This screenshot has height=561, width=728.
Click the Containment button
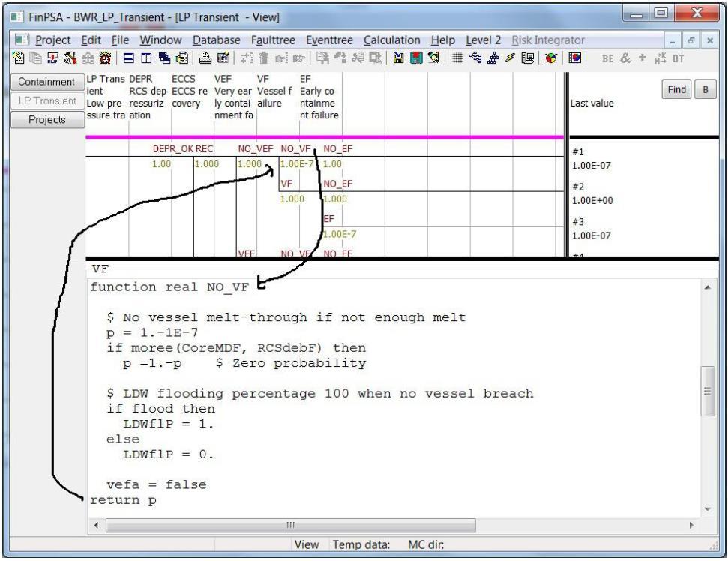click(x=47, y=82)
